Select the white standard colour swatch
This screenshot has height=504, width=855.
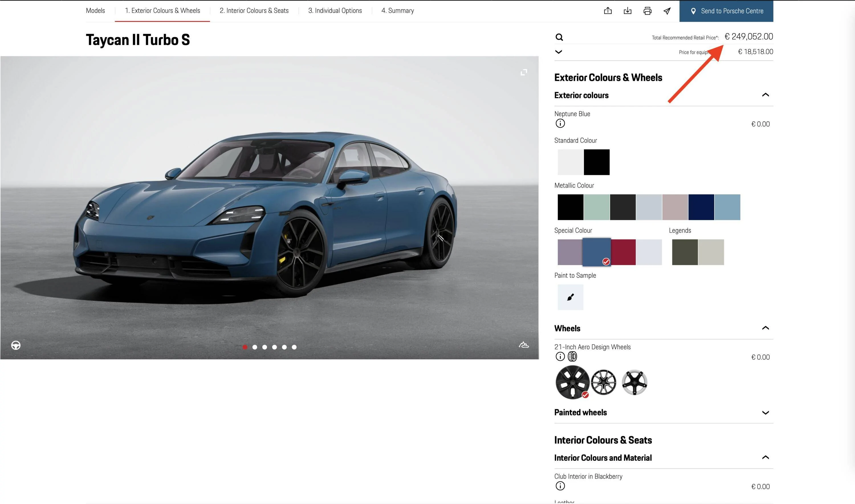(571, 162)
